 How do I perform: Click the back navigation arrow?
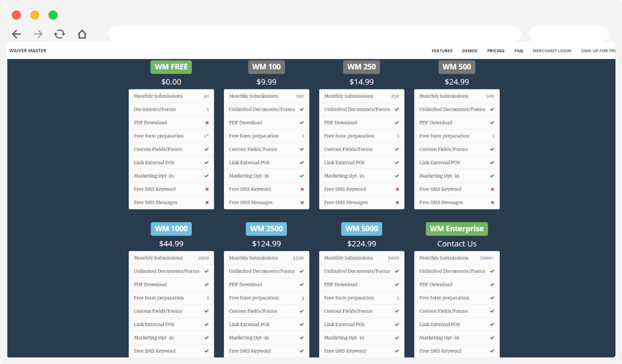(16, 34)
